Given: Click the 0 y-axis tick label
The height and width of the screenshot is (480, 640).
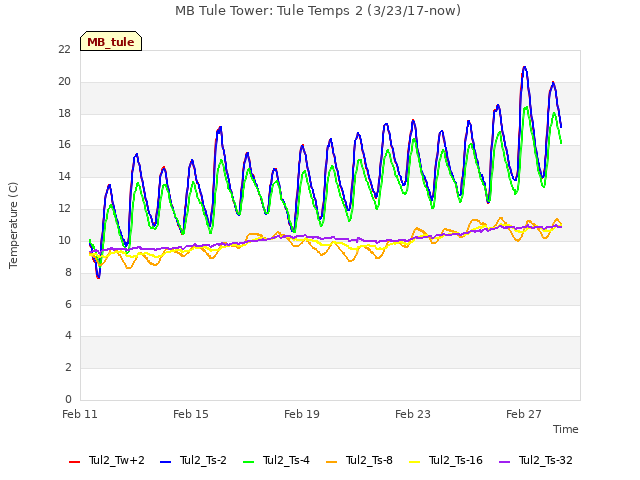Looking at the screenshot, I should (x=68, y=399).
